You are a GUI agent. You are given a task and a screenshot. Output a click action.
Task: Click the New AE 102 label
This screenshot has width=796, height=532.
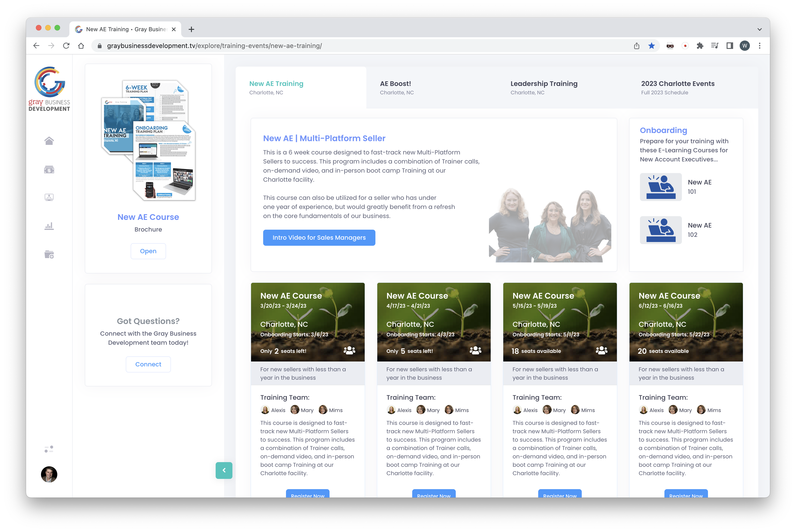pyautogui.click(x=700, y=230)
